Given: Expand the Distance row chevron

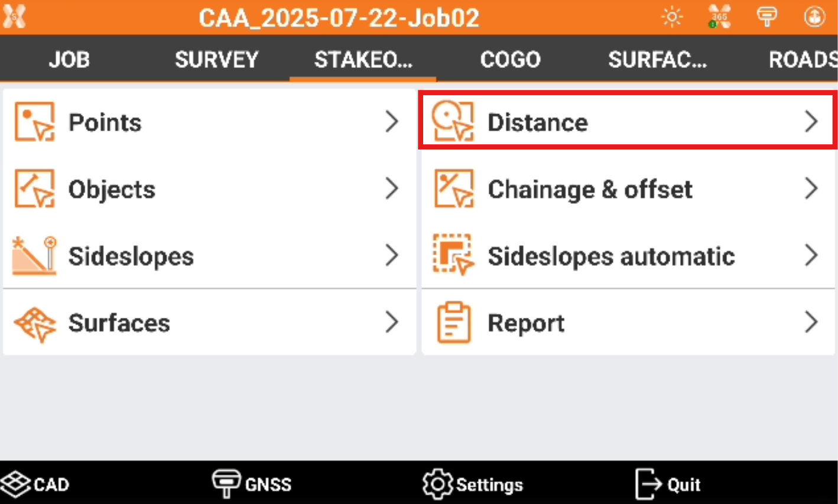Looking at the screenshot, I should [x=811, y=122].
